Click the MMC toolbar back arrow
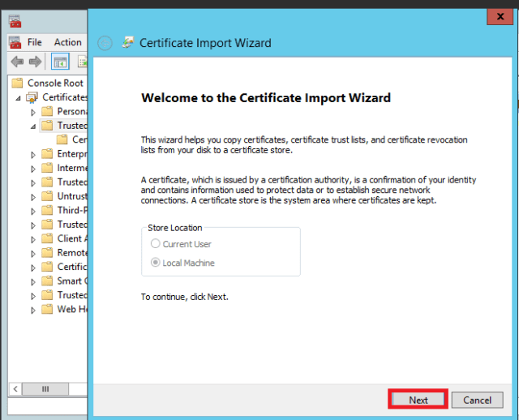519x420 pixels. pyautogui.click(x=17, y=62)
